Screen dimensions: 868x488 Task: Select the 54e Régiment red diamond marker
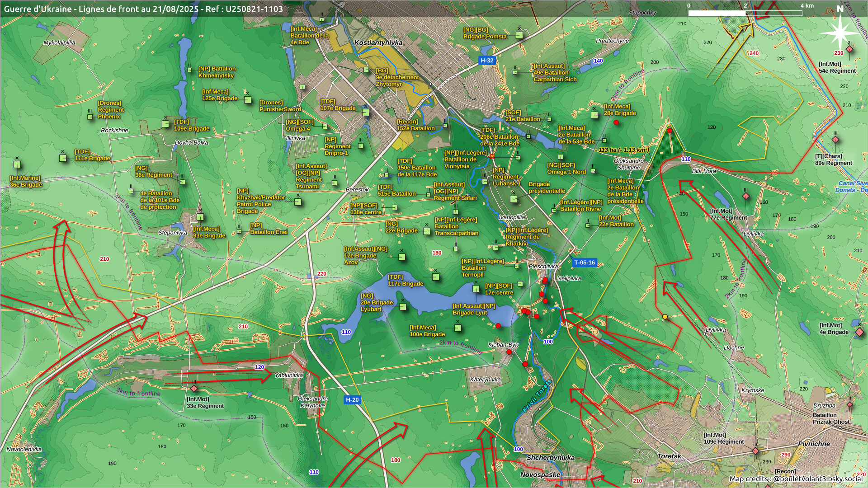[x=849, y=49]
